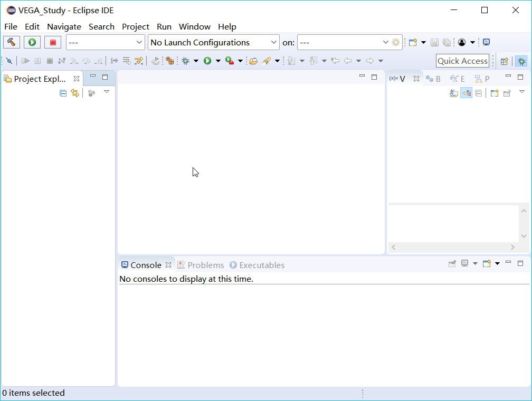Click the Disconnect icon
This screenshot has height=401, width=532.
62,61
